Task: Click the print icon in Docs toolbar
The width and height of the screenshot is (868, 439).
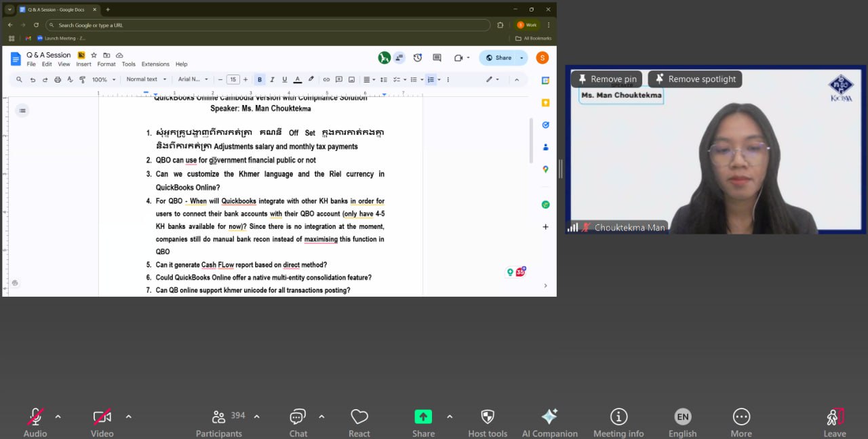Action: coord(57,79)
